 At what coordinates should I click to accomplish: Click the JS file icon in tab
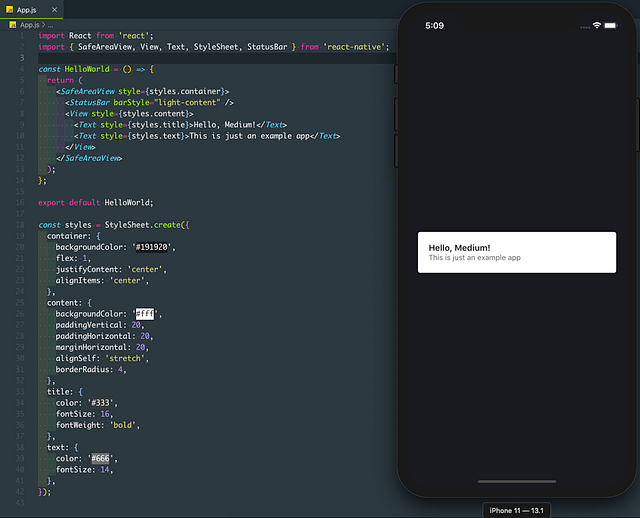[x=9, y=9]
